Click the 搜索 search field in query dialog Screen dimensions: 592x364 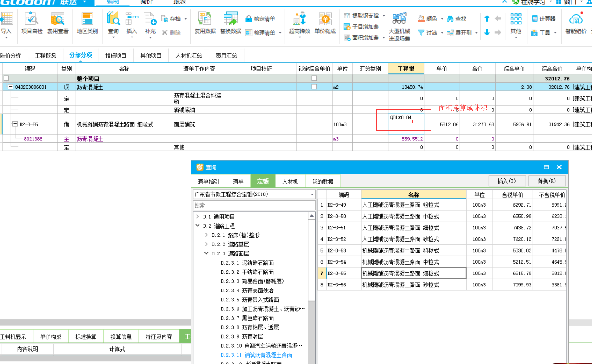tap(254, 205)
